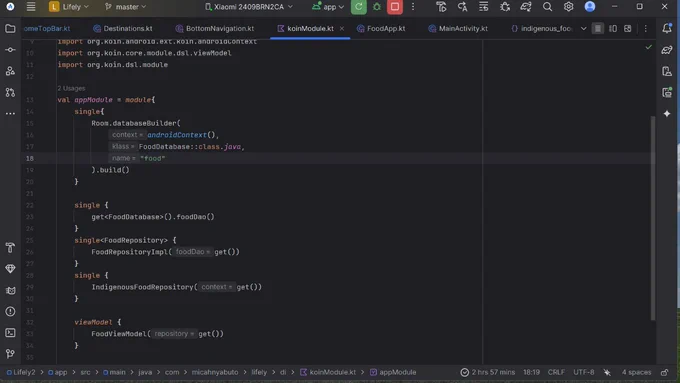Open the Running Devices panel

point(667,92)
